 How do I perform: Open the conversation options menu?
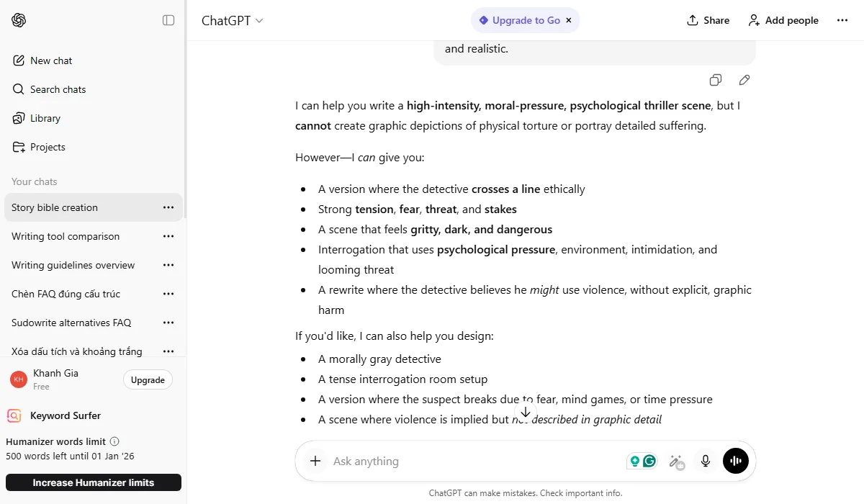[x=842, y=20]
